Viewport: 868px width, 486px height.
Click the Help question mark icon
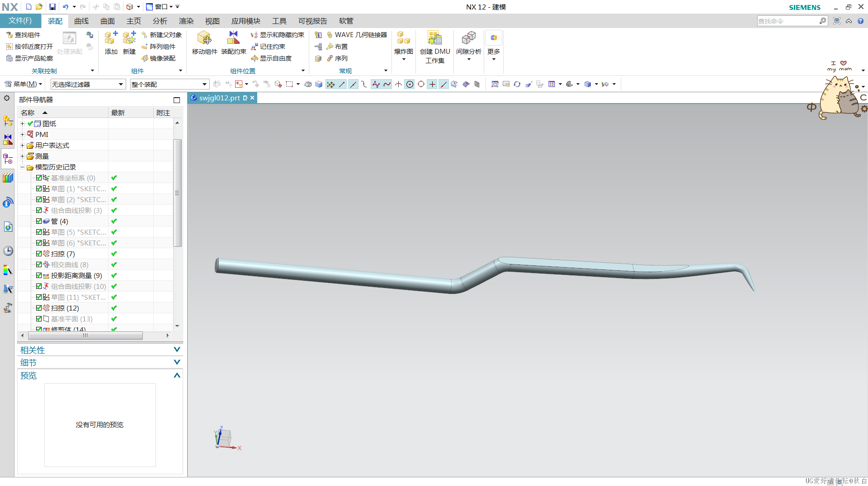860,21
